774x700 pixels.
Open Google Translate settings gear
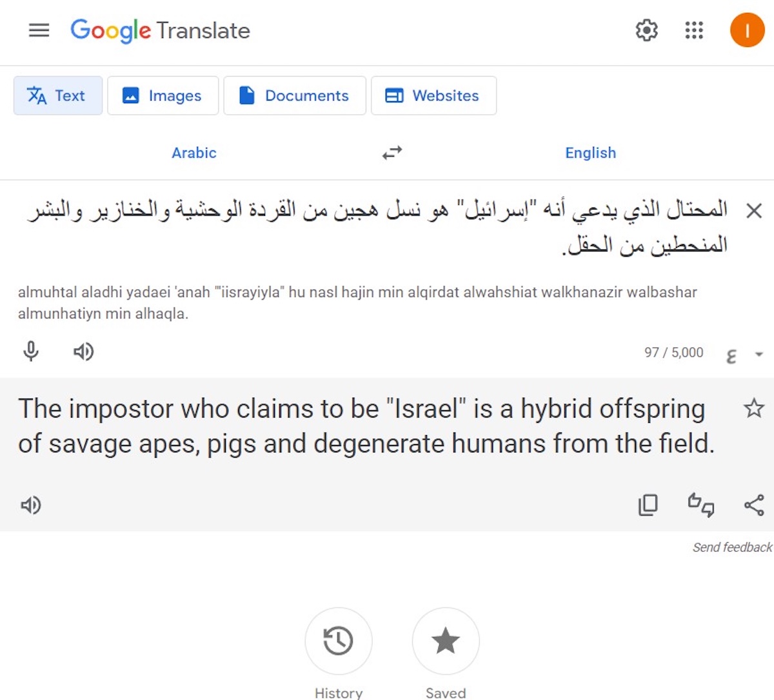click(646, 30)
